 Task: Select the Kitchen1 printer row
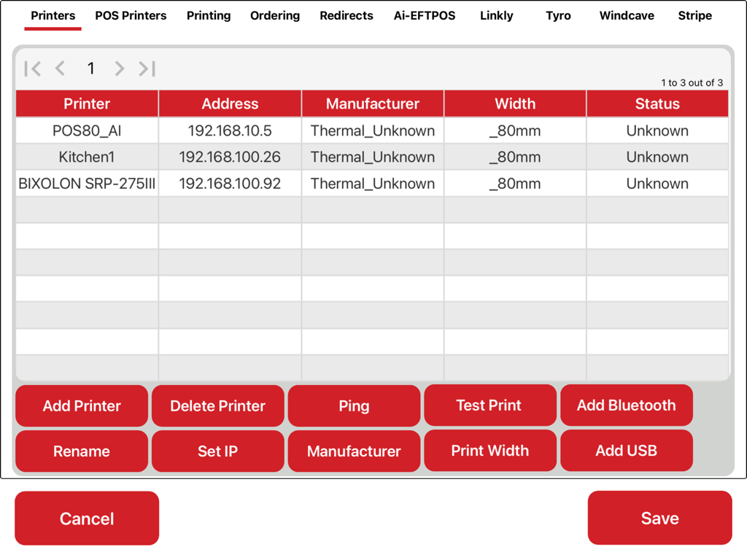86,157
